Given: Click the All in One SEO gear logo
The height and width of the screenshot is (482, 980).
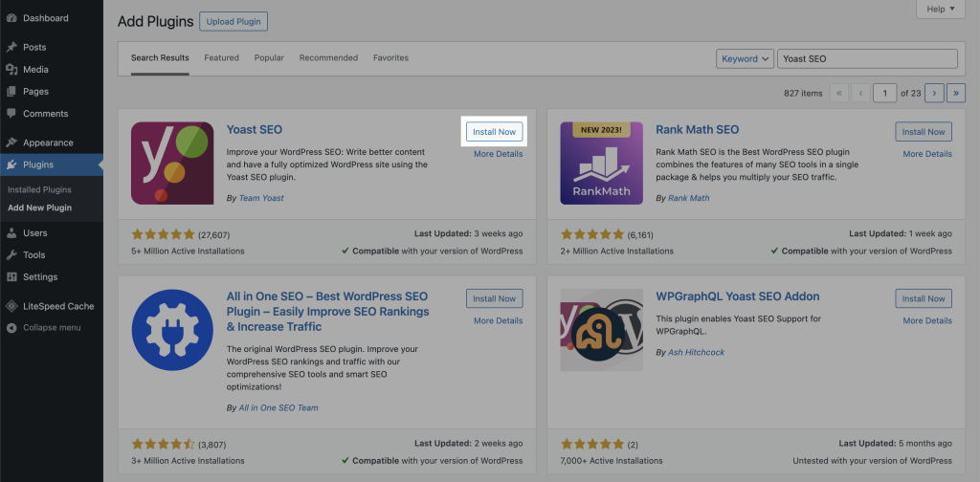Looking at the screenshot, I should [x=172, y=330].
